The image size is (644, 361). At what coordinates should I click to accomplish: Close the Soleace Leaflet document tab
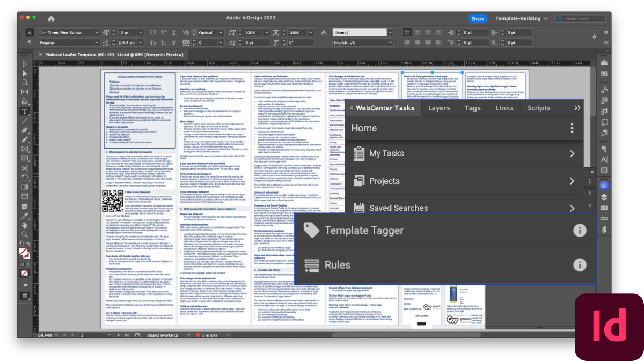click(40, 55)
